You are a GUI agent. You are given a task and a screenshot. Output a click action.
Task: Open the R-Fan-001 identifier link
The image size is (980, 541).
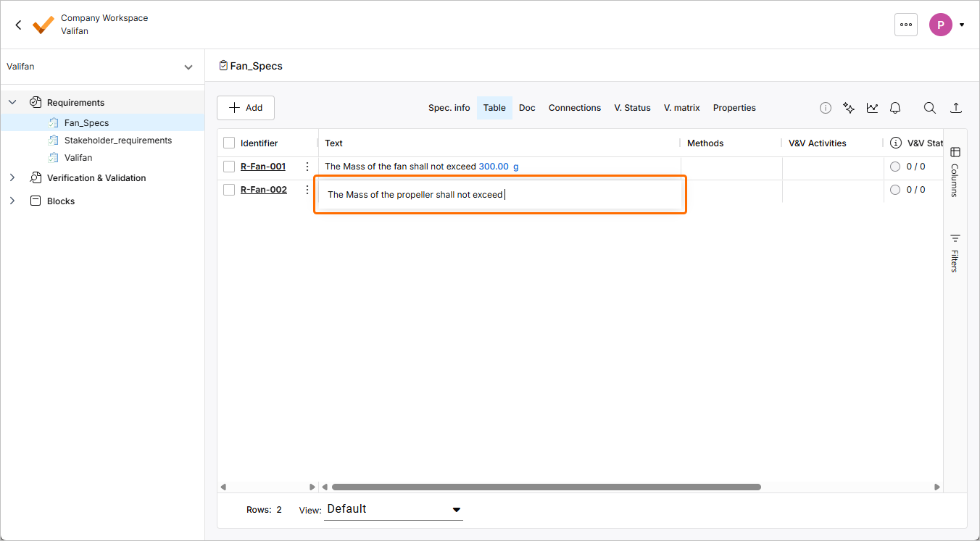pyautogui.click(x=263, y=167)
